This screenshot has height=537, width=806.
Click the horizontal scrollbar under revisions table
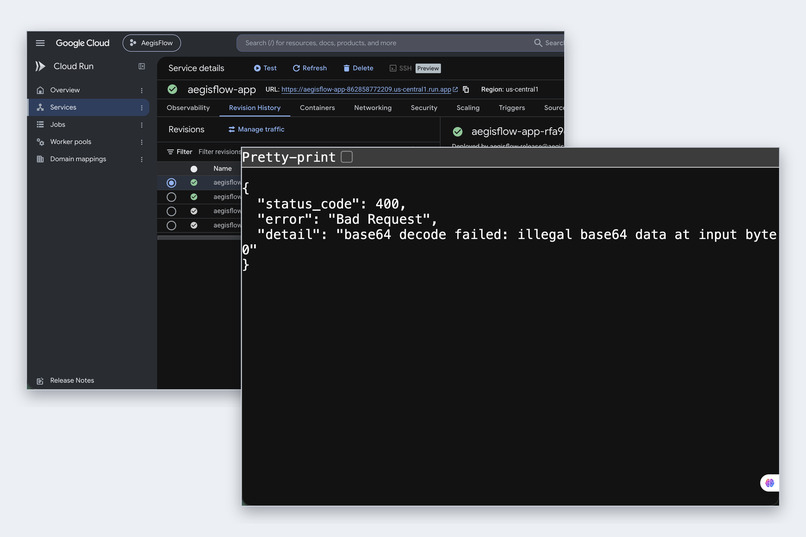click(x=199, y=238)
